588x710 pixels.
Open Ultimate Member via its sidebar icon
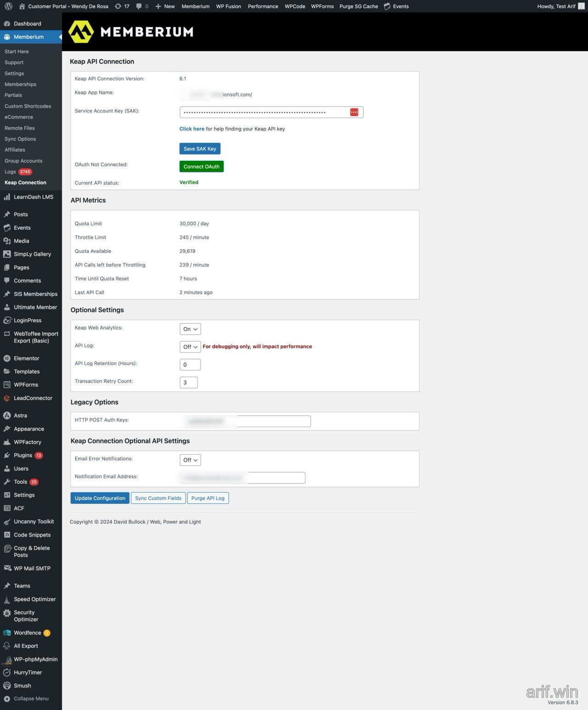[x=7, y=307]
